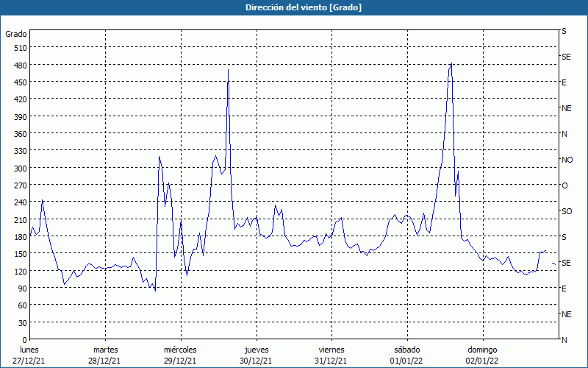Select the 28/12/21 date label
This screenshot has width=588, height=368.
104,361
